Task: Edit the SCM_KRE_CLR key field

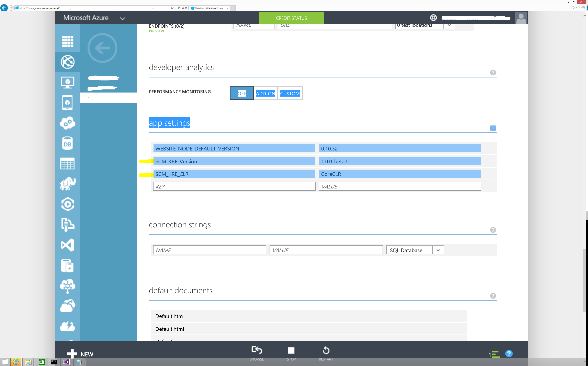Action: coord(234,174)
